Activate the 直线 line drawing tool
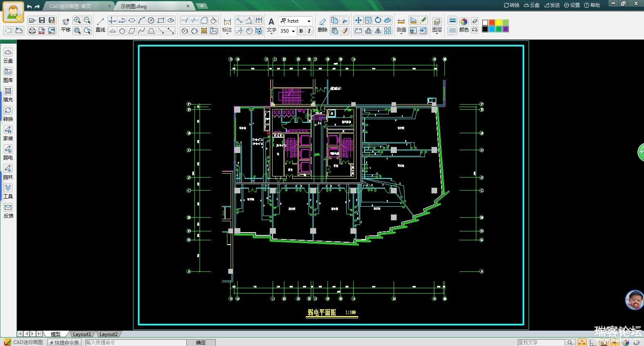The width and height of the screenshot is (644, 346). coord(100,25)
